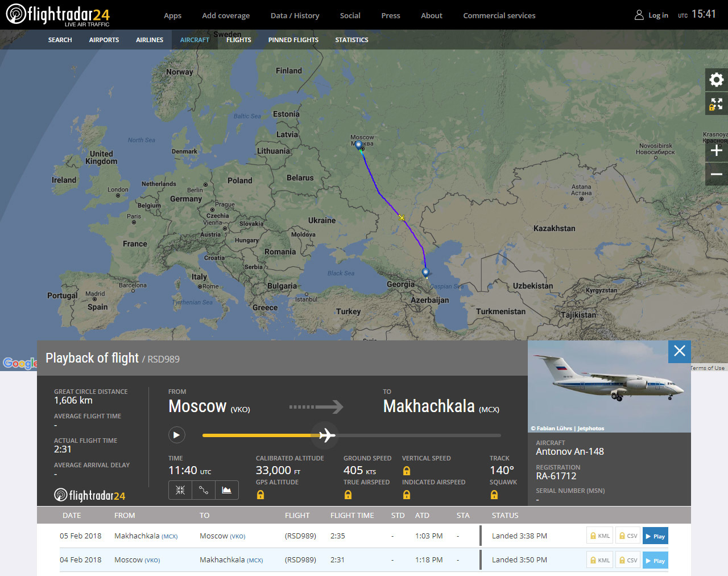Image resolution: width=728 pixels, height=576 pixels.
Task: Open Moscow (VKO) link in 04 Feb FROM column
Action: pyautogui.click(x=137, y=559)
